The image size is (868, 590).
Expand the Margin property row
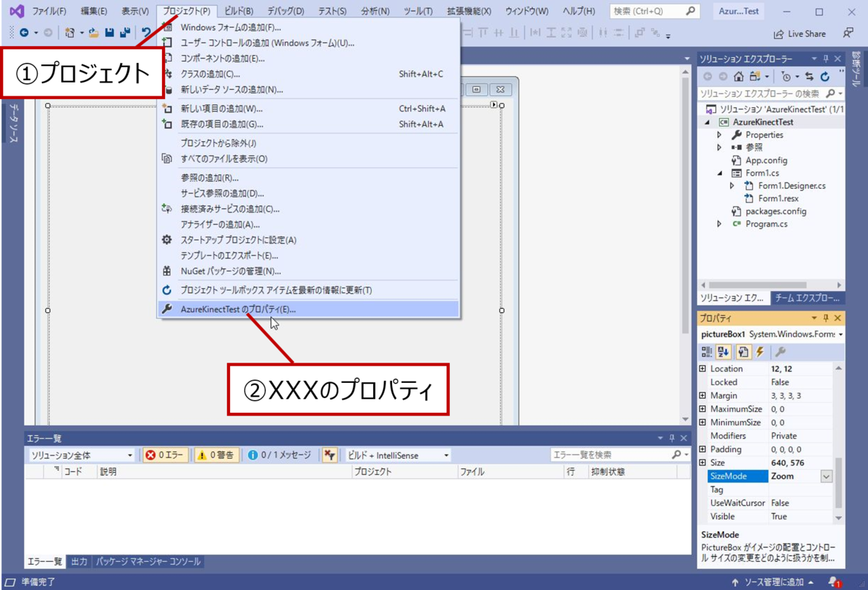pos(702,396)
